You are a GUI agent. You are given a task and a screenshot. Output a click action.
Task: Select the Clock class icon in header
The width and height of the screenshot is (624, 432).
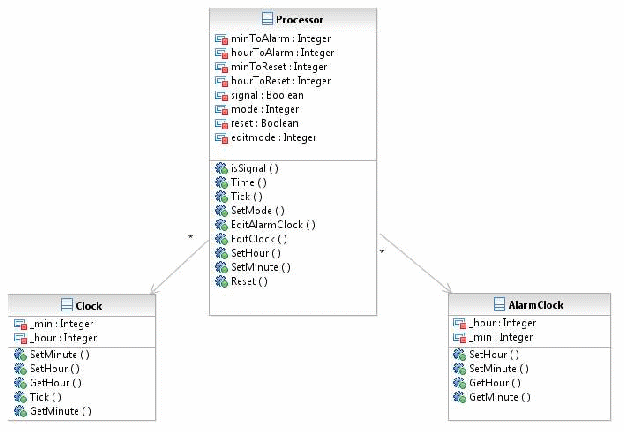pyautogui.click(x=67, y=305)
